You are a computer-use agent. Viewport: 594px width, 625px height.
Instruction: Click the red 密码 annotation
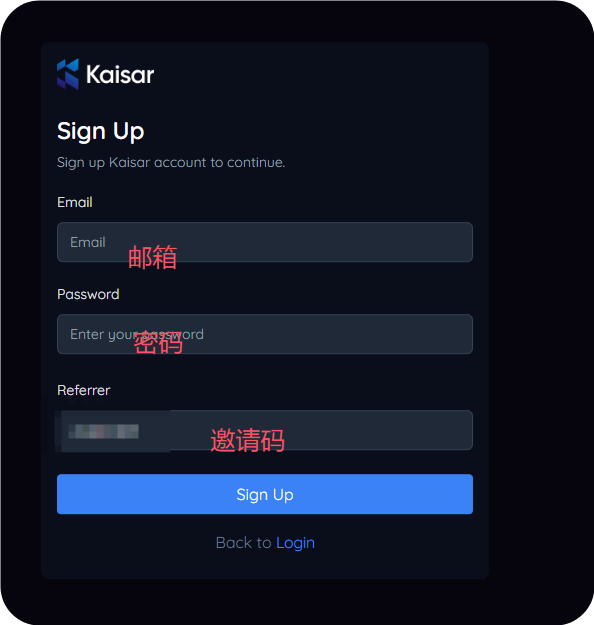click(x=158, y=343)
